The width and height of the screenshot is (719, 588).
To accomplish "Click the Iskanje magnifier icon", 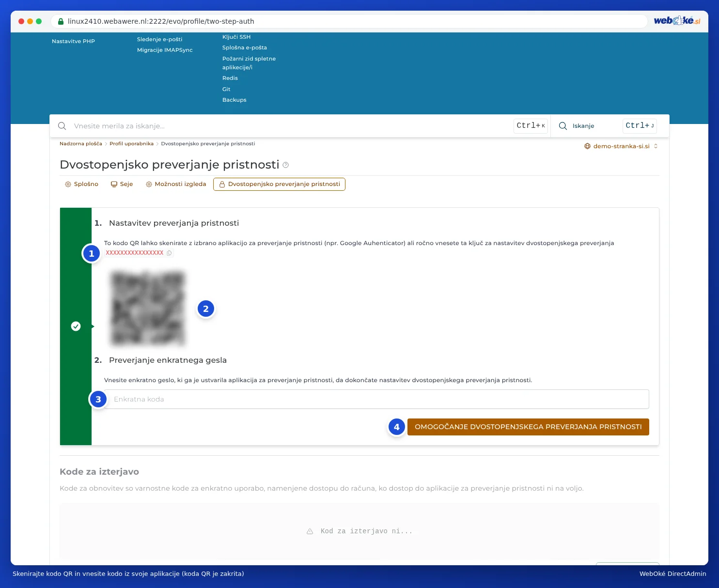I will tap(563, 126).
